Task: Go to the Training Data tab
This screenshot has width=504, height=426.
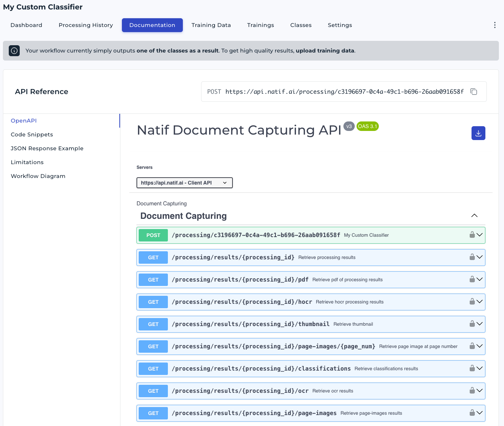Action: [x=211, y=25]
